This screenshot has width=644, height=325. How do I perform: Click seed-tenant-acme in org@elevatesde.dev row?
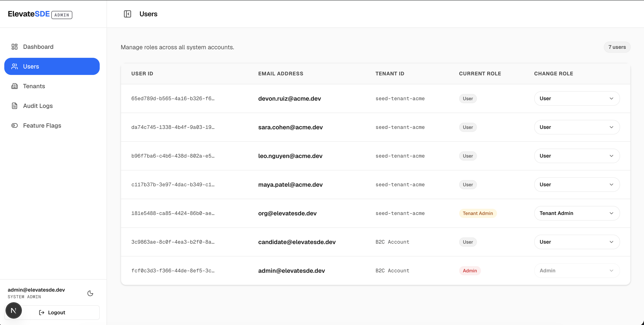(400, 213)
